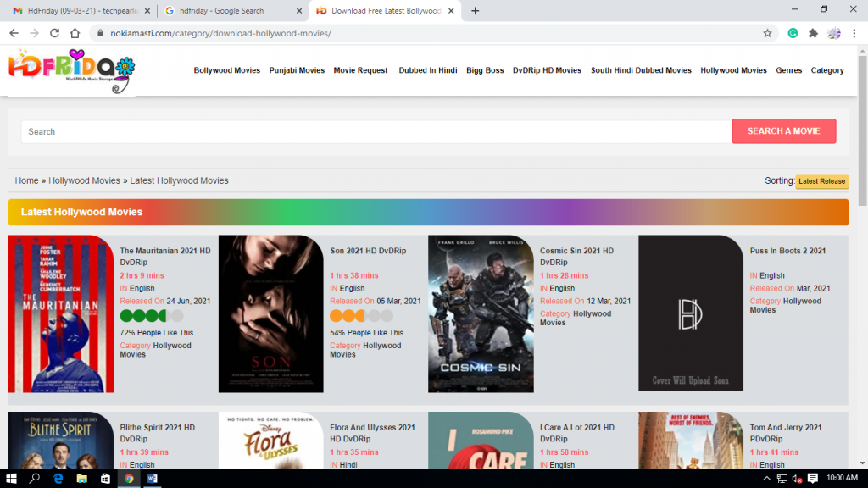Click The Mauritanian poster thumbnail
Viewport: 868px width, 488px height.
(x=61, y=313)
